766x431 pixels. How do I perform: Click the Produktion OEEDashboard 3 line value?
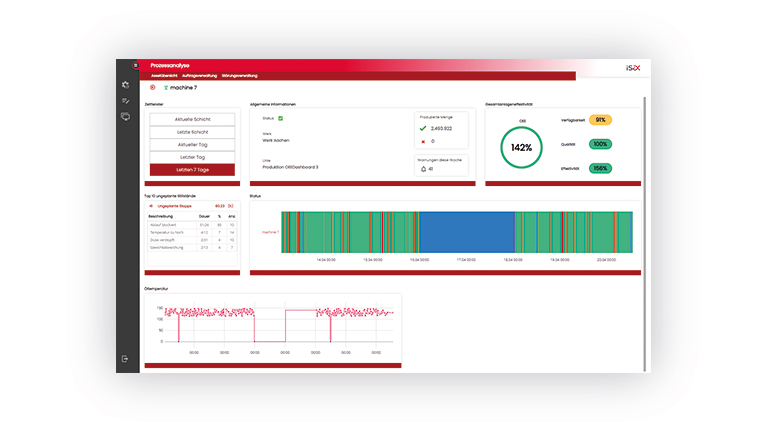click(x=290, y=167)
